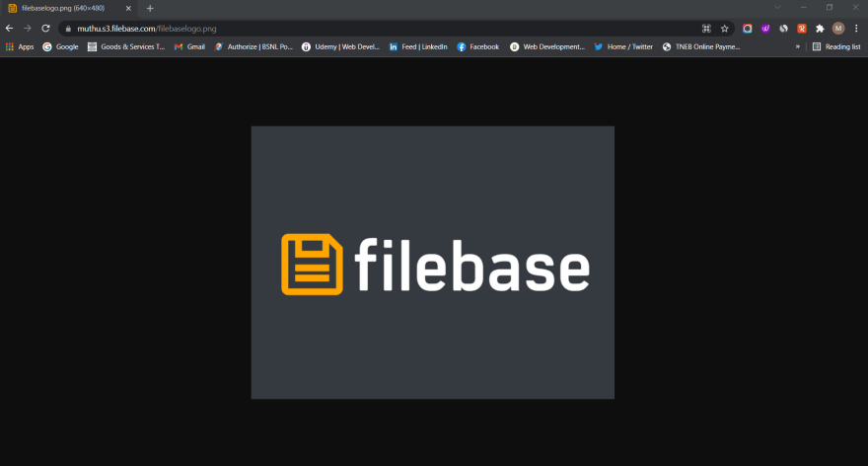The image size is (868, 466).
Task: Open the QR code icon in address bar
Action: [706, 29]
